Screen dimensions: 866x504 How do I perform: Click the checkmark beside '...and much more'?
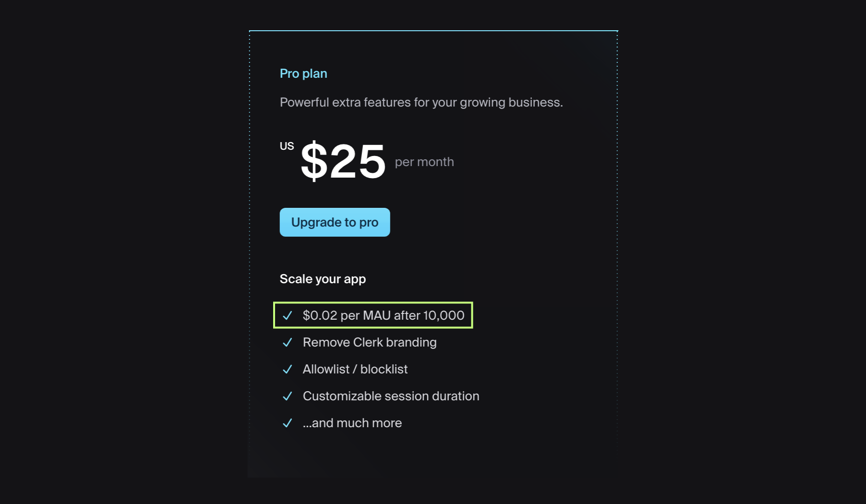pyautogui.click(x=287, y=423)
